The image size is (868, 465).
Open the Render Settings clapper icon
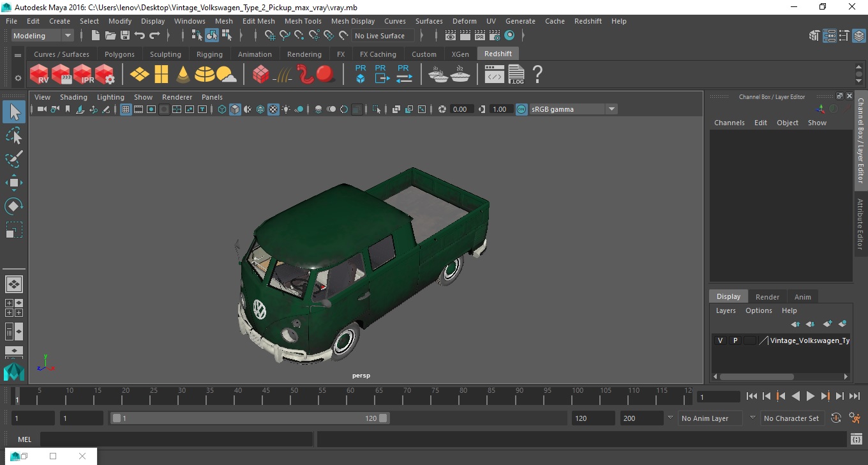tap(495, 36)
